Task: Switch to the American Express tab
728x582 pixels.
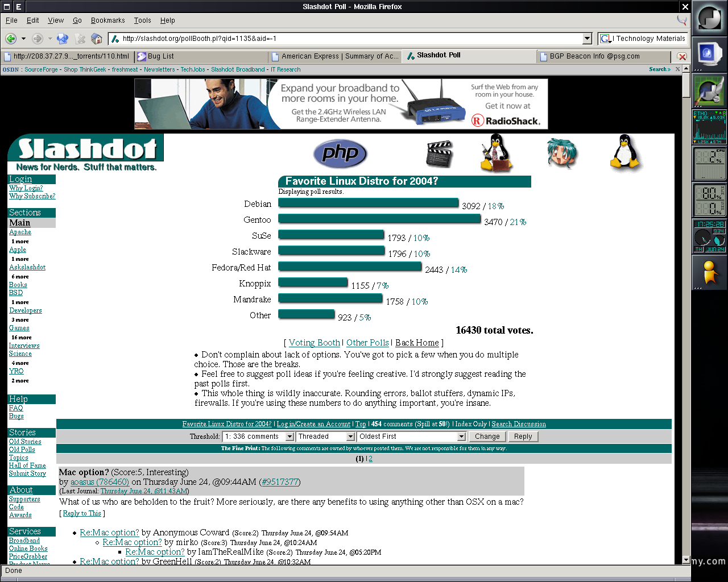Action: (336, 56)
